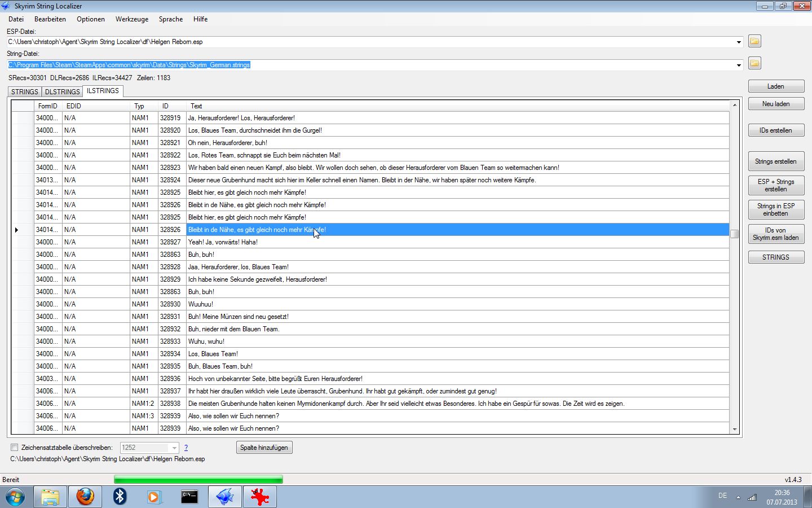Expand the String-Datei path dropdown
The width and height of the screenshot is (812, 508).
739,65
